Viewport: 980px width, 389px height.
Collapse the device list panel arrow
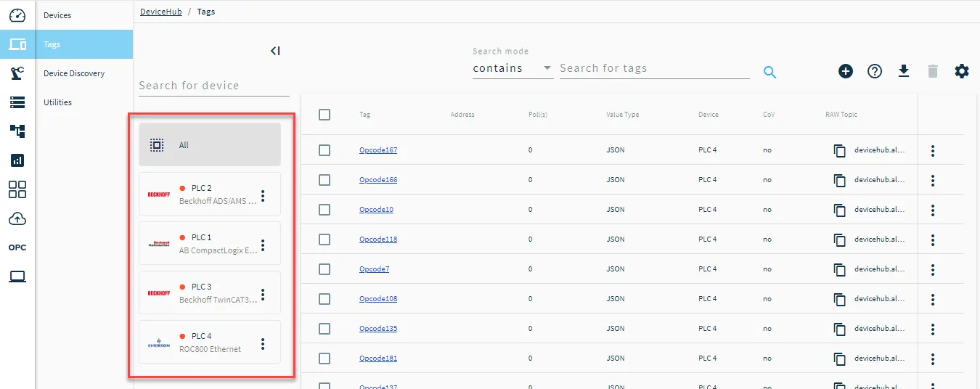point(274,51)
